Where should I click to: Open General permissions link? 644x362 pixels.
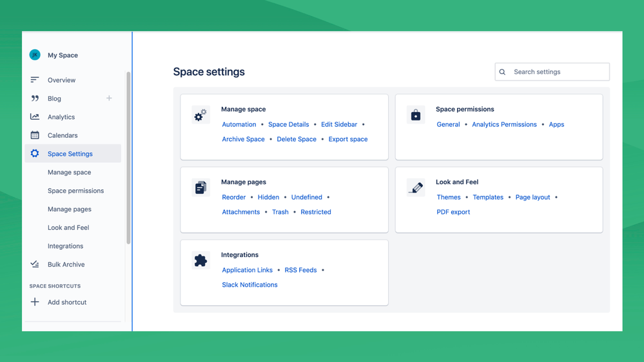[448, 124]
